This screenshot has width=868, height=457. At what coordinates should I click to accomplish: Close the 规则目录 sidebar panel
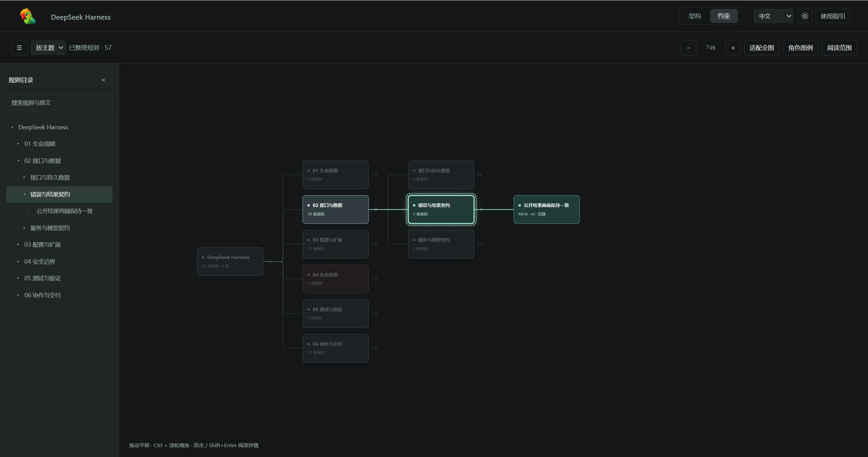point(103,80)
